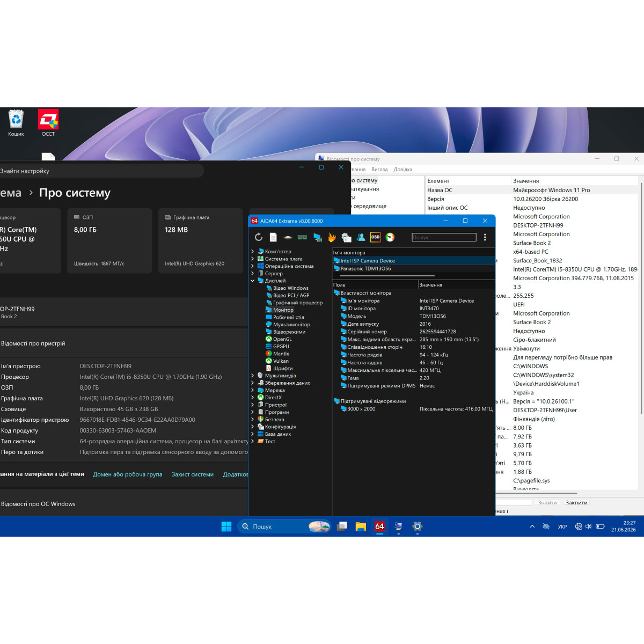Screen dimensions: 644x644
Task: Focus the Пошук field in AIDA64
Action: (x=444, y=237)
